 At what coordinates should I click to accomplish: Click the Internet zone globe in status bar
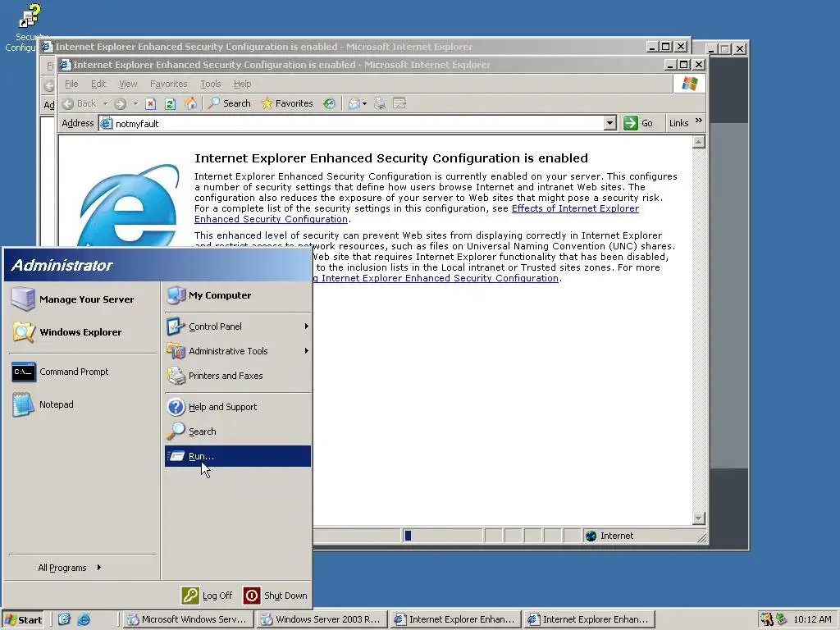(x=591, y=536)
